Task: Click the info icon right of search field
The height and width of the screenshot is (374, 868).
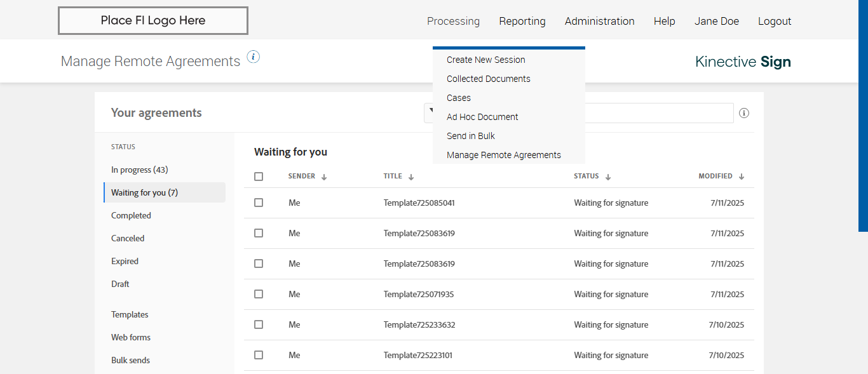Action: pyautogui.click(x=744, y=113)
